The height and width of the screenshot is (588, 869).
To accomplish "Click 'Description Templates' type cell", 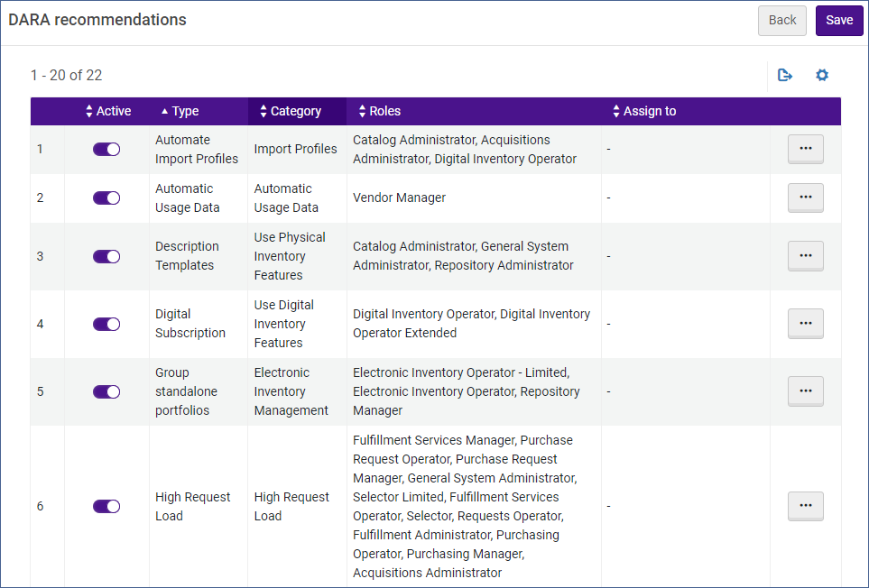I will [x=199, y=256].
